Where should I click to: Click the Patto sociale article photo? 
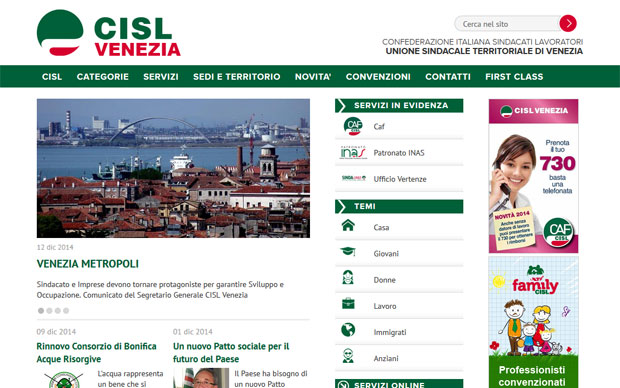click(201, 378)
